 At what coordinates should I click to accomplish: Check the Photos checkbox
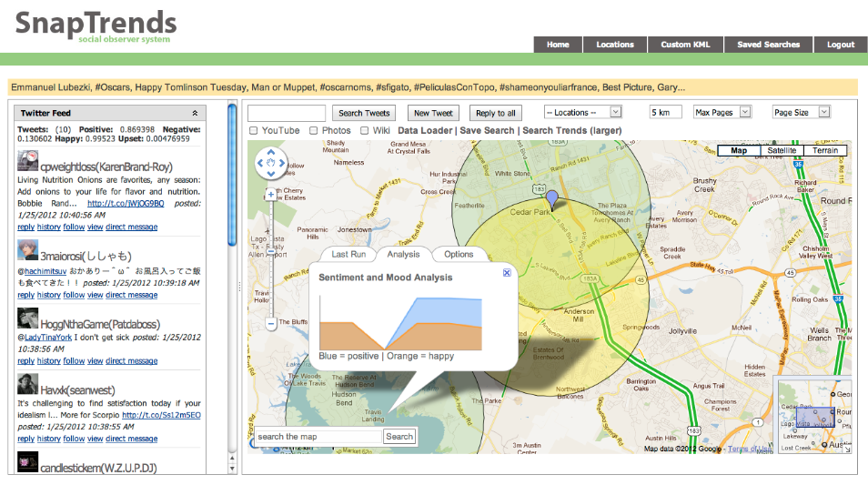[x=314, y=131]
